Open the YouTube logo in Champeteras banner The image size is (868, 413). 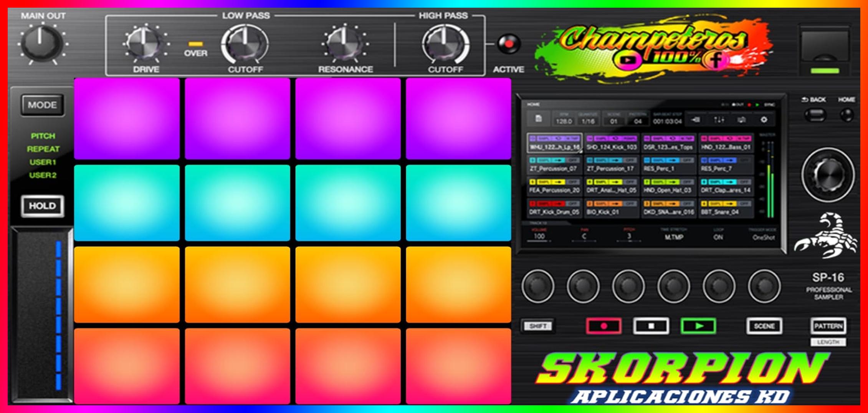628,60
